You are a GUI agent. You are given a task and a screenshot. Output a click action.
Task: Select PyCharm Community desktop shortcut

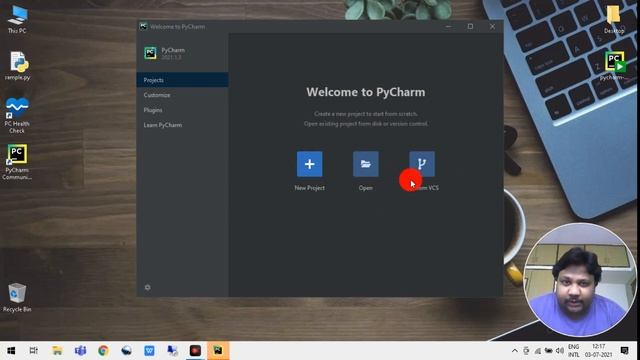click(x=17, y=162)
